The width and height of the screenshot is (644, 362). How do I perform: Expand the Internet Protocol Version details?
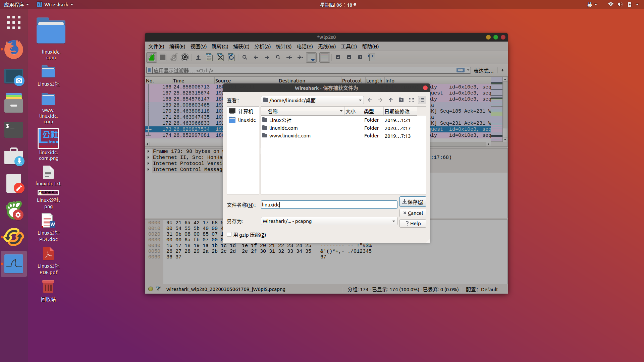point(149,163)
